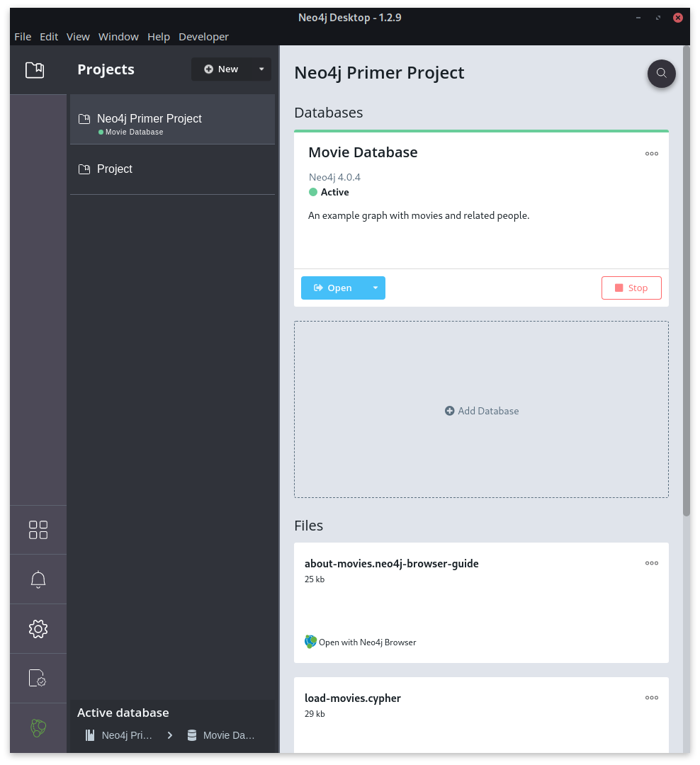
Task: Expand the dropdown arrow next to Open
Action: (375, 288)
